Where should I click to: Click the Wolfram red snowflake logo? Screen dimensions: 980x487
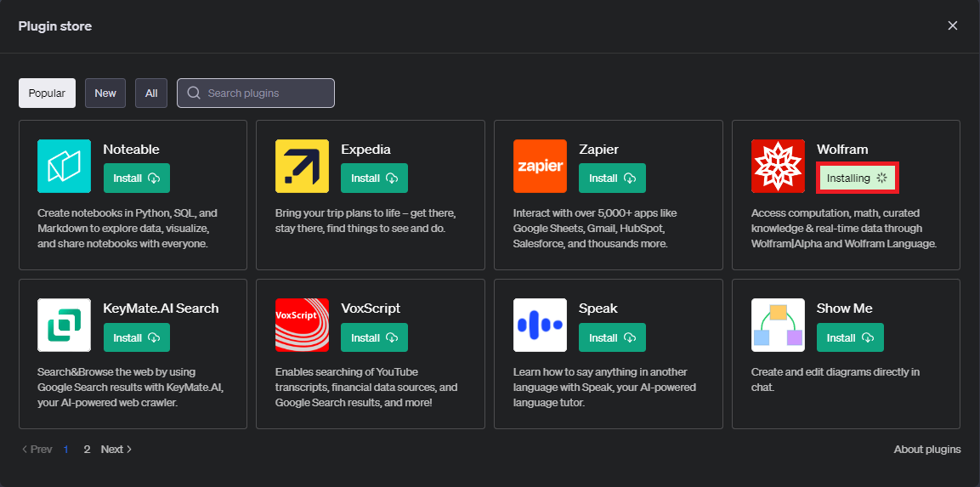coord(778,166)
